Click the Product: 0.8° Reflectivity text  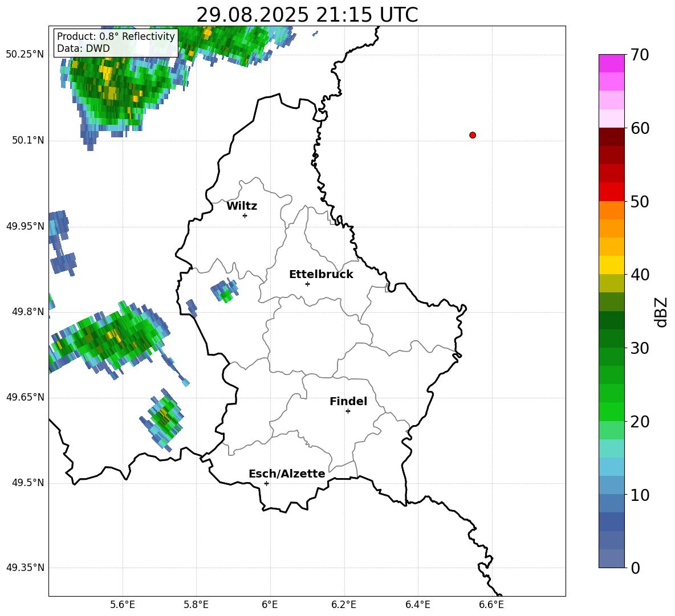click(116, 36)
